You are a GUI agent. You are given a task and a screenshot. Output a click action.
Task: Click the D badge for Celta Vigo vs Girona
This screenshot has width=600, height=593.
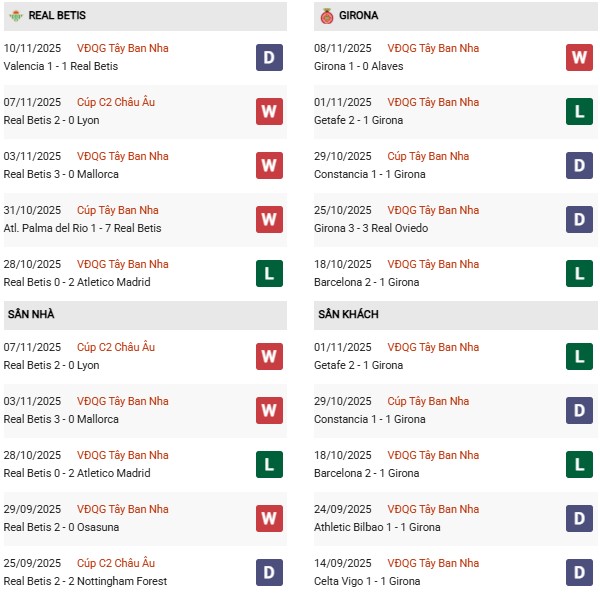[x=579, y=572]
